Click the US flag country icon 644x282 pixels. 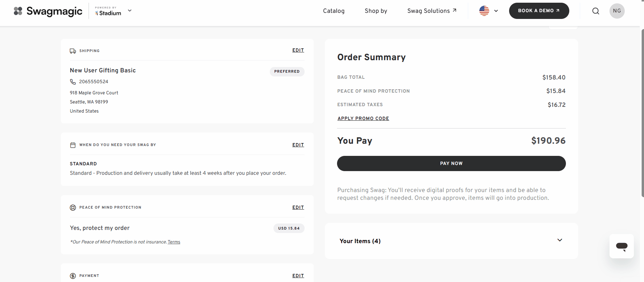[x=484, y=11]
